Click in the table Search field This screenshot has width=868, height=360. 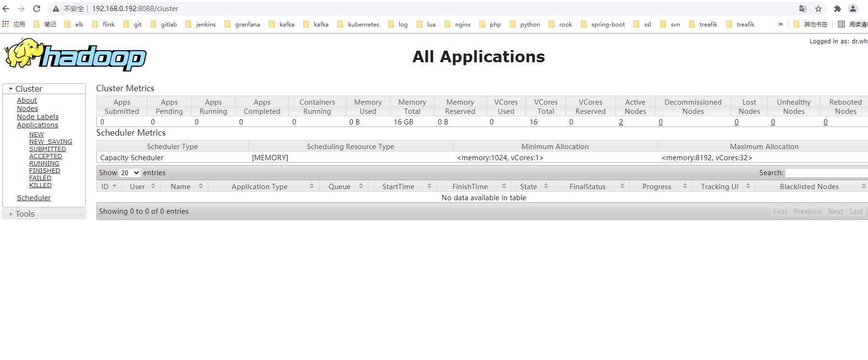(827, 173)
